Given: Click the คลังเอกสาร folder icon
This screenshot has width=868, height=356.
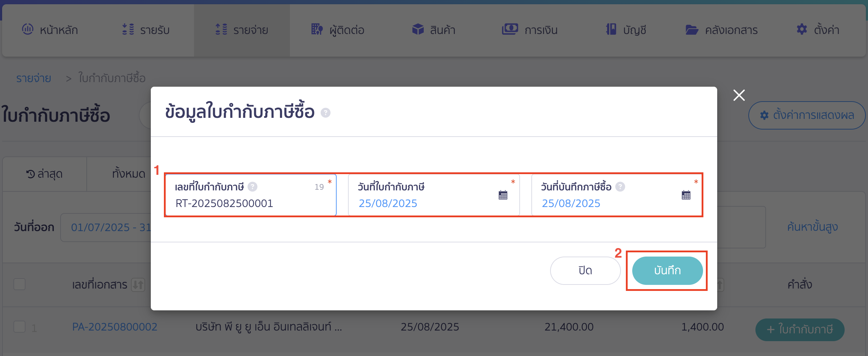Looking at the screenshot, I should coord(692,30).
